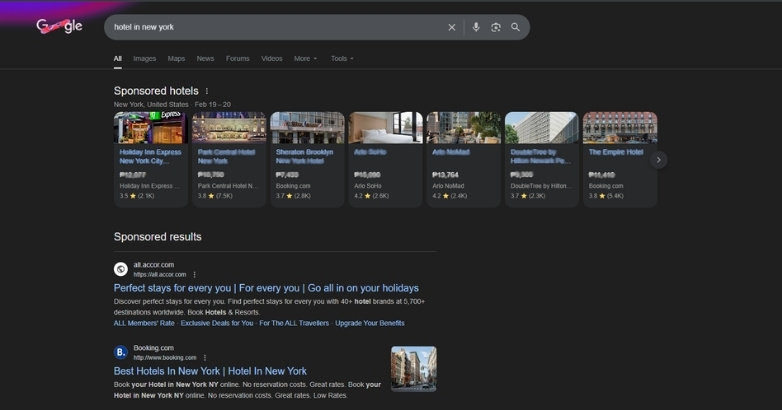Open DoubleTree by Hilton Newark card
The width and height of the screenshot is (782, 410).
pos(542,159)
